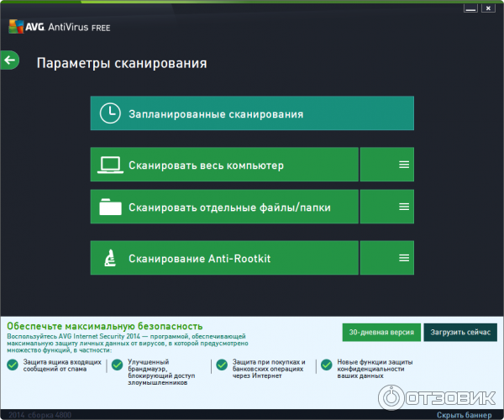Open Запланированные сканирования
Image resolution: width=504 pixels, height=420 pixels.
coord(252,113)
